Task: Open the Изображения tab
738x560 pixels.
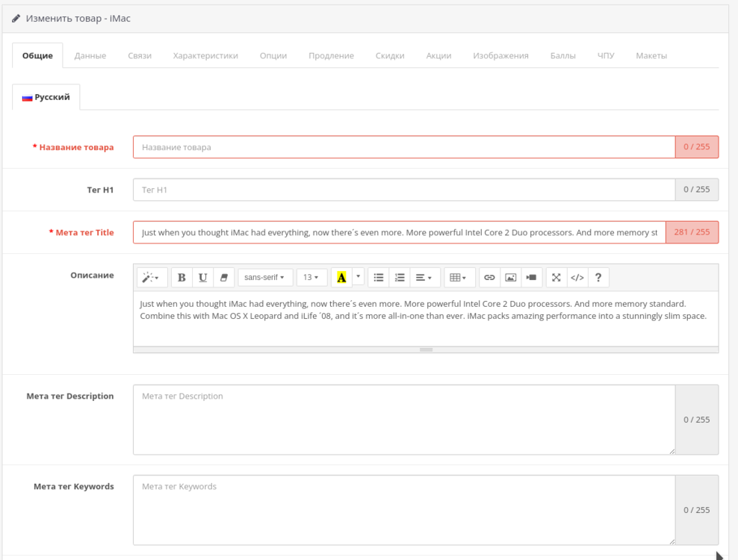Action: pos(500,56)
